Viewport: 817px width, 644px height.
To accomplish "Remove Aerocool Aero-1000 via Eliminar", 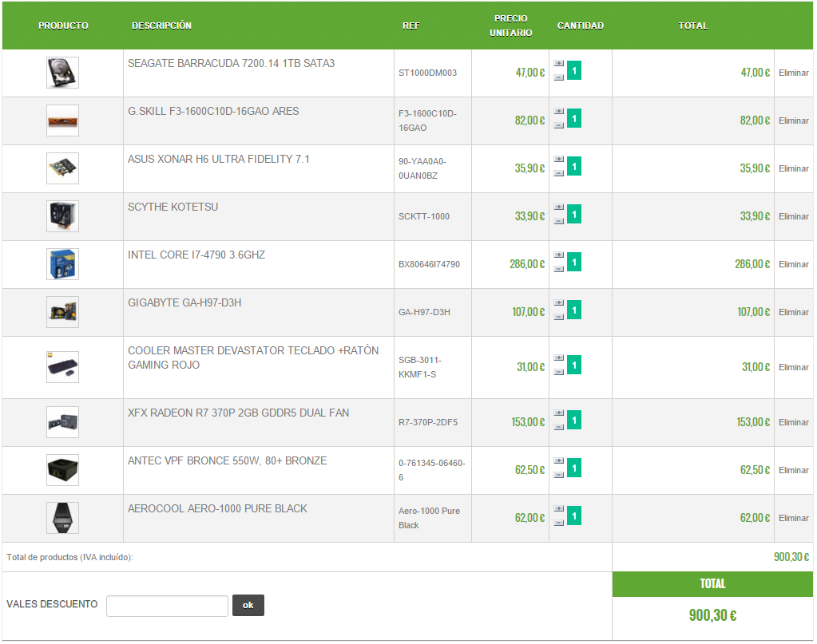I will (794, 519).
